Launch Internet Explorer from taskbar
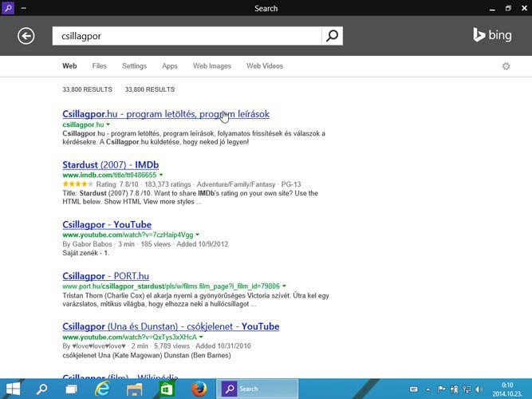The image size is (532, 399). 102,389
